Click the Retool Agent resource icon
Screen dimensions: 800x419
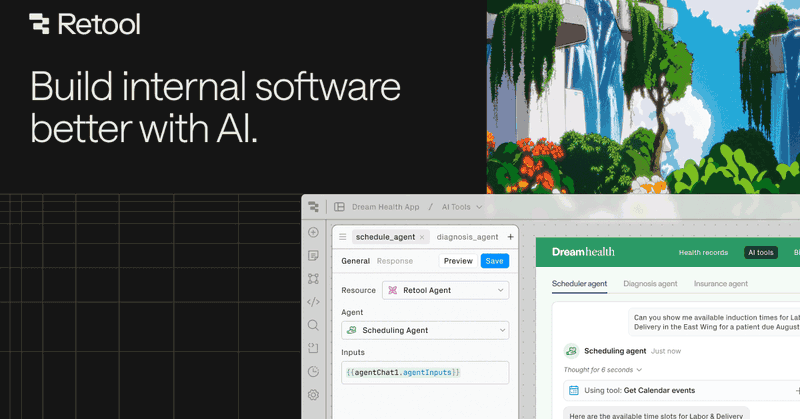pyautogui.click(x=392, y=290)
